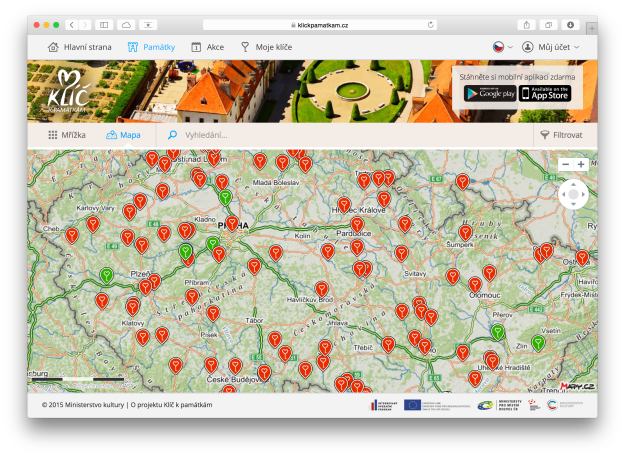Viewport: 625px width, 457px height.
Task: Open the Akce events section
Action: 207,47
